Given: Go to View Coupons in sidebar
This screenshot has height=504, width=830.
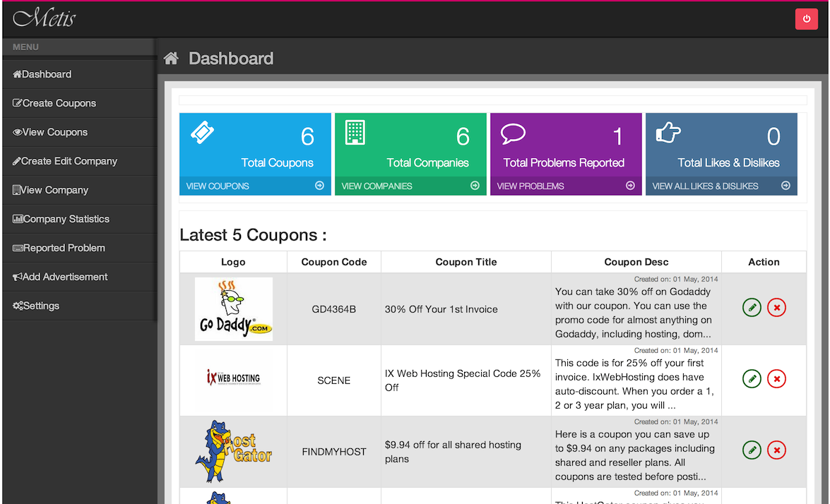Looking at the screenshot, I should tap(79, 132).
